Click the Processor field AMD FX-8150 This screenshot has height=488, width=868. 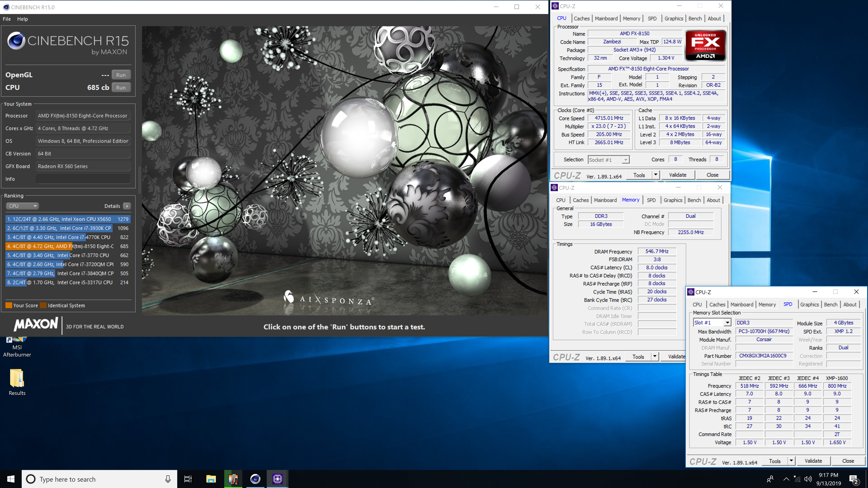point(83,115)
